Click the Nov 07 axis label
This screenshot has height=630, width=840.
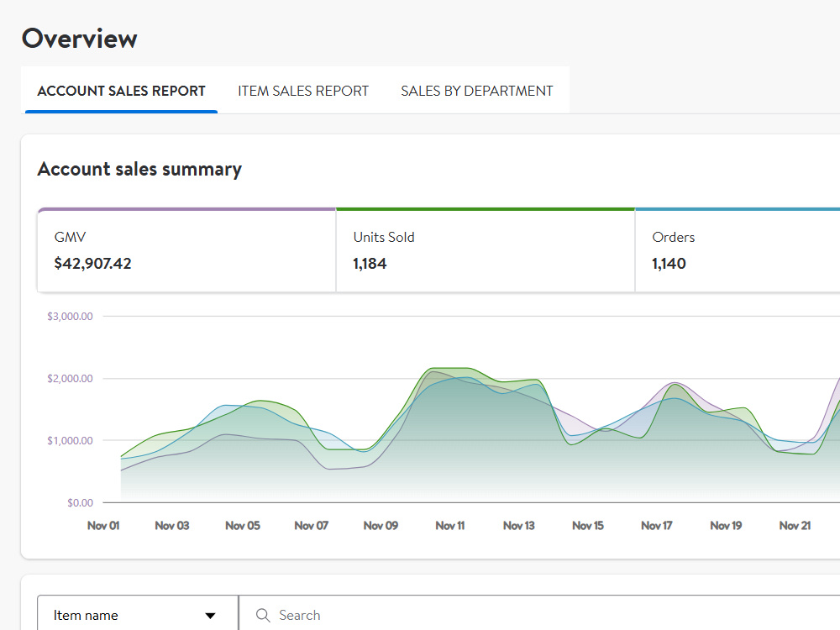tap(312, 526)
